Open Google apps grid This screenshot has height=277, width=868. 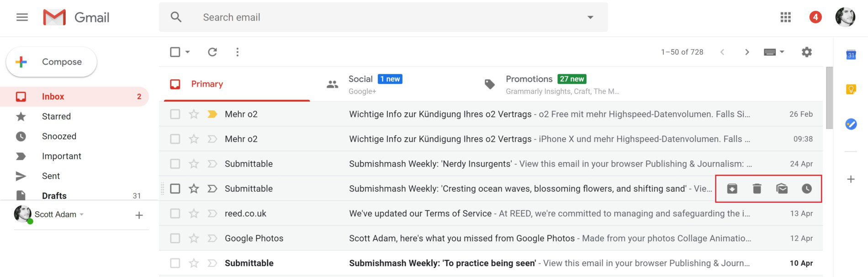(x=786, y=17)
